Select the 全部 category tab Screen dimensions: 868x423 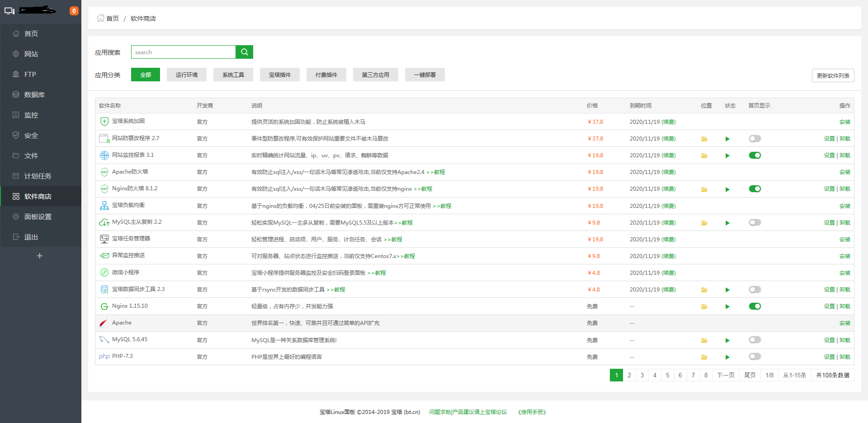coord(146,75)
